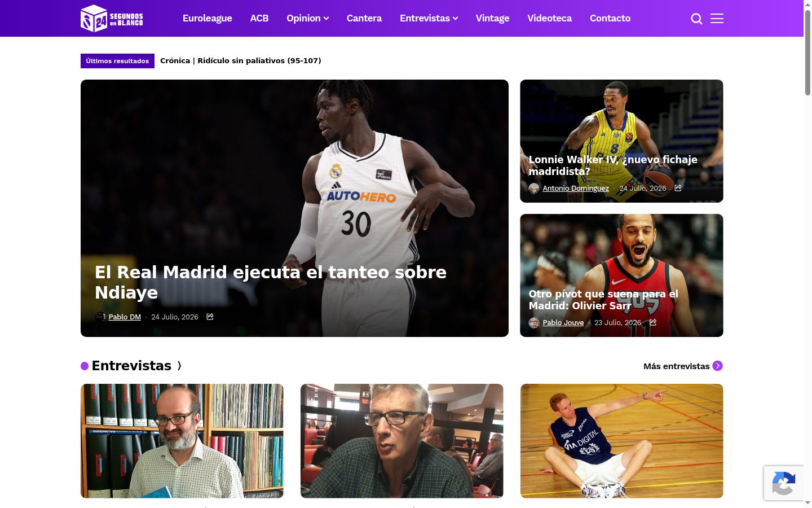Click the 24 Segundos en Blanco logo
Image resolution: width=812 pixels, height=508 pixels.
[x=112, y=18]
